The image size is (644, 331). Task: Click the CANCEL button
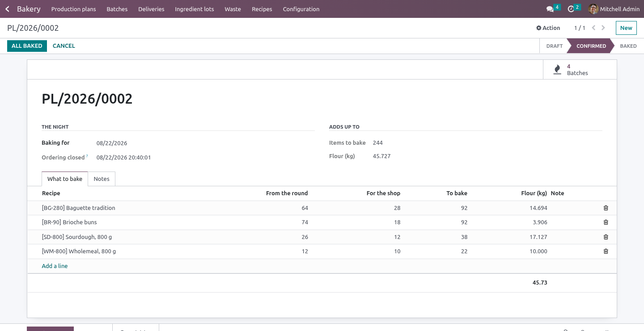click(x=64, y=46)
